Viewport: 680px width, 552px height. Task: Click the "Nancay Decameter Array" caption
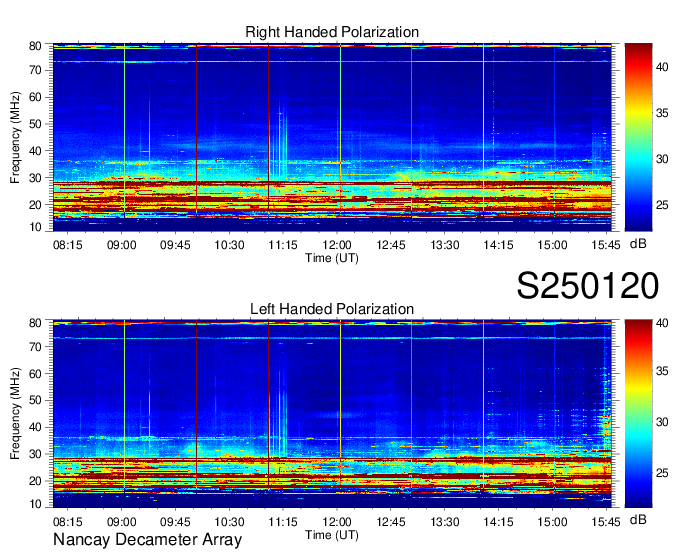pos(147,540)
